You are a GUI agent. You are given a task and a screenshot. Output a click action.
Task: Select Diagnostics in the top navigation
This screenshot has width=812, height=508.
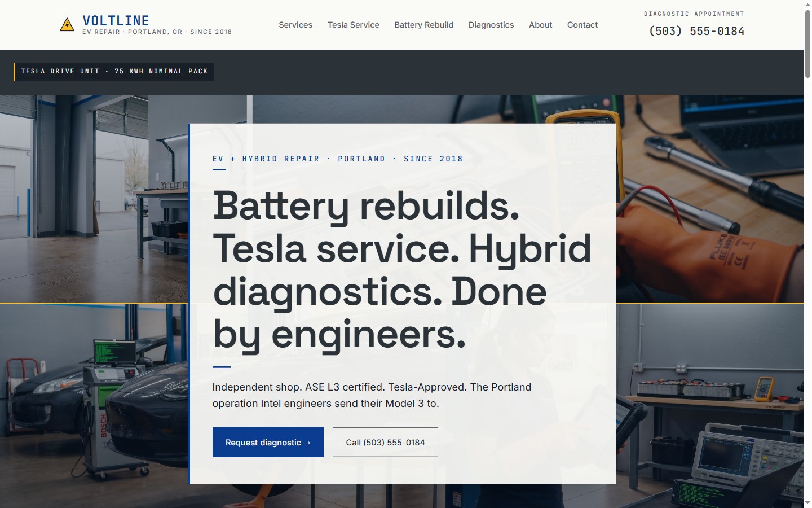491,25
